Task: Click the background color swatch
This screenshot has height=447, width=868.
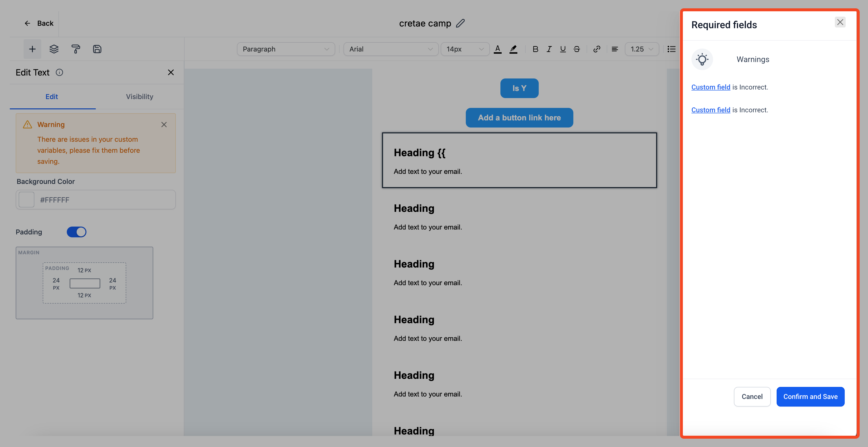Action: (x=27, y=200)
